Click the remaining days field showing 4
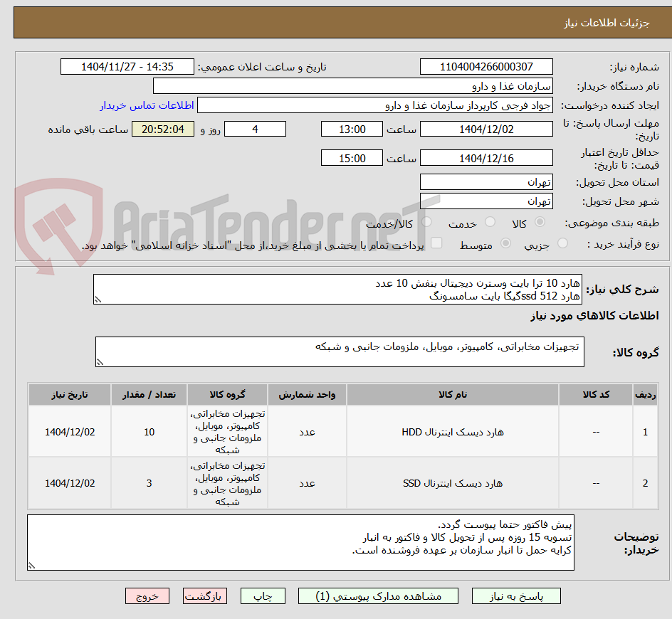The height and width of the screenshot is (619, 672). tap(255, 129)
